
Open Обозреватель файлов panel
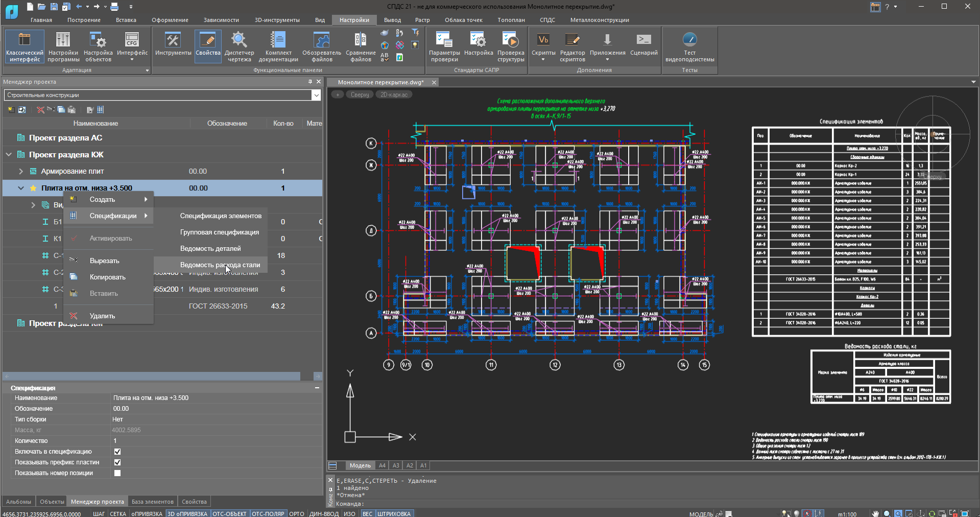(x=322, y=46)
